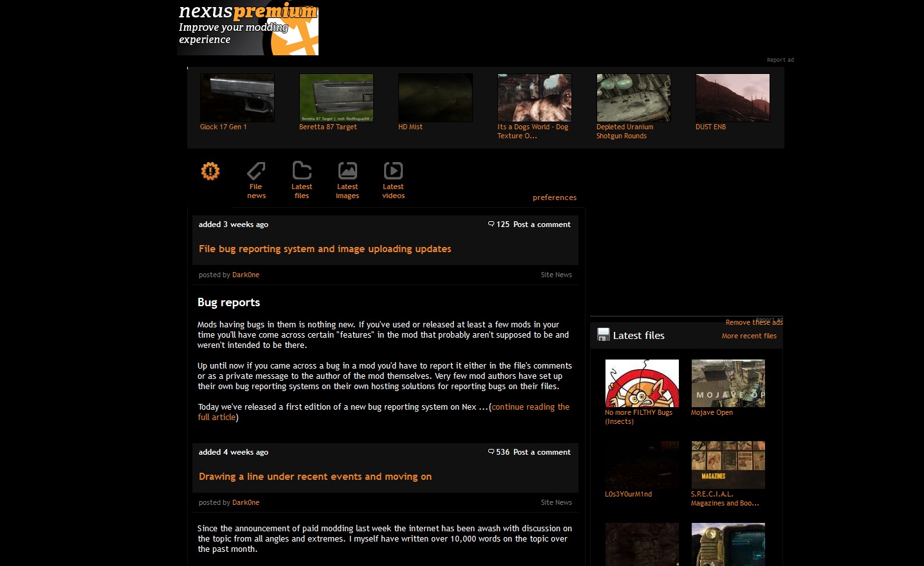The image size is (924, 566).
Task: Open Its a Dogs World thumbnail
Action: [535, 98]
